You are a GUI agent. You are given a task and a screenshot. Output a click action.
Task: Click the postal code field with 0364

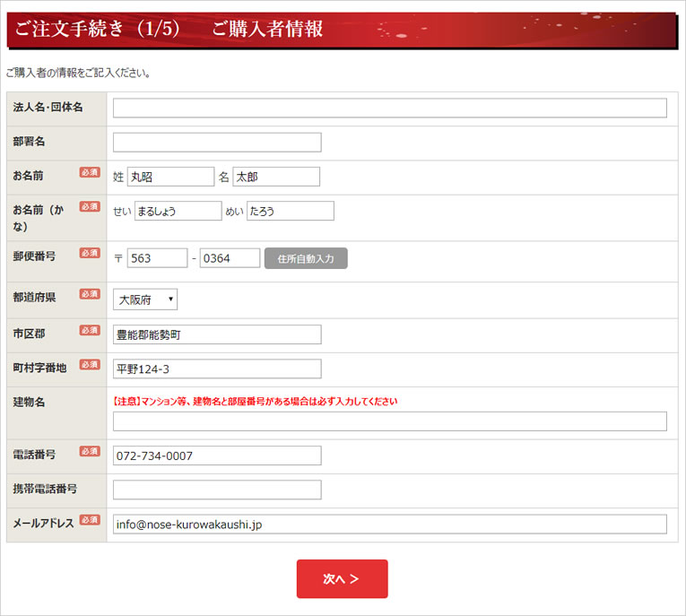(230, 258)
